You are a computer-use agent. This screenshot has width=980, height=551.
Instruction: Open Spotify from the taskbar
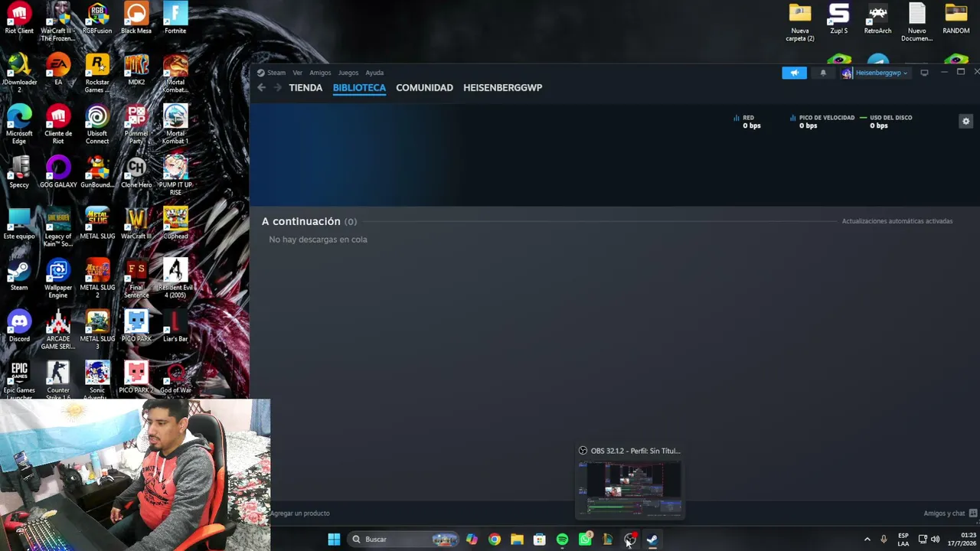pyautogui.click(x=562, y=540)
